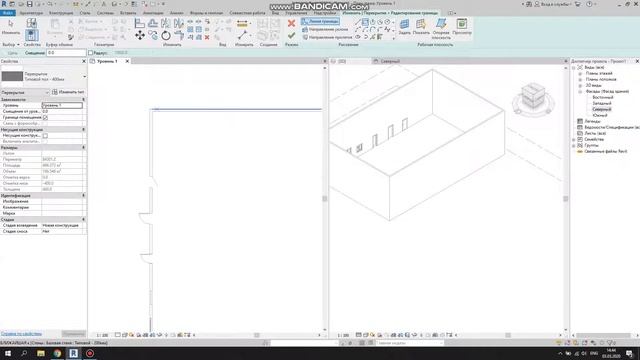This screenshot has width=640, height=360.
Task: Close the Уровень 1 view tab
Action: point(127,61)
